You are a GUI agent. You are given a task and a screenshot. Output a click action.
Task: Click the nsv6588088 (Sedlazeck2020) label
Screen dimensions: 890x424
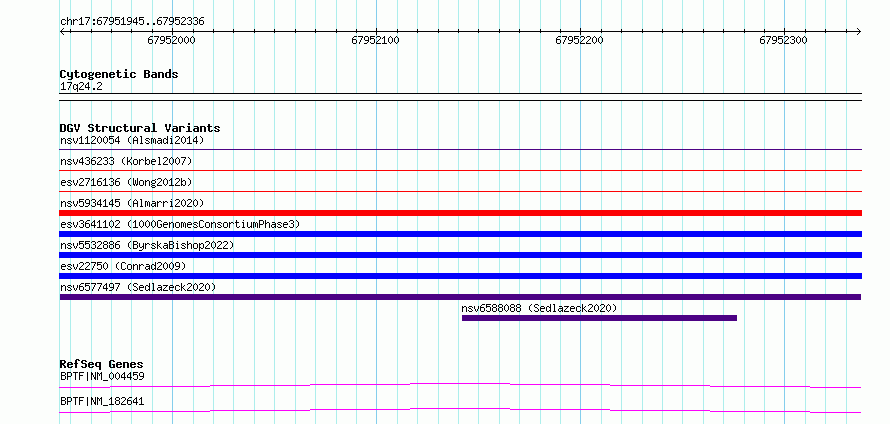click(x=539, y=308)
